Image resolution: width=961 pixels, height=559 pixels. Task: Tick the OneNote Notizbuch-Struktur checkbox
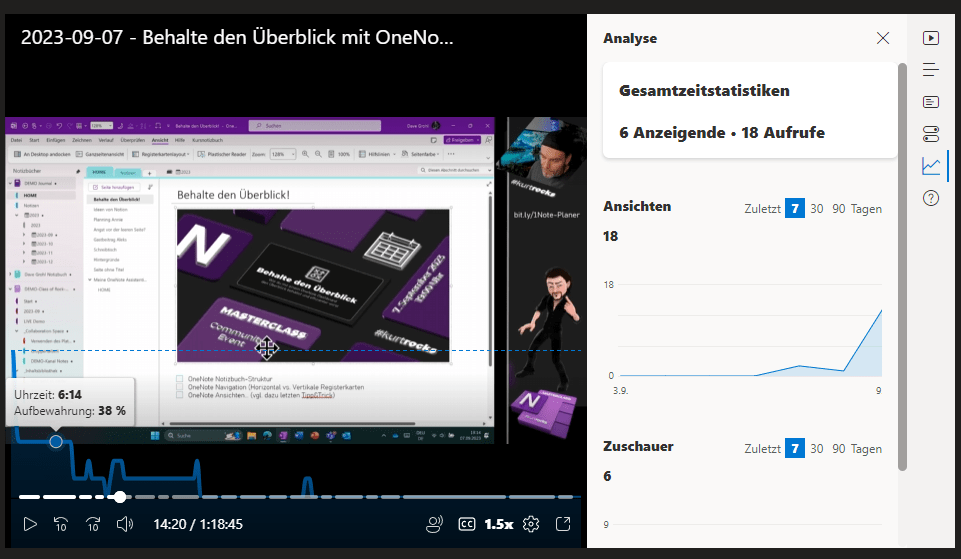pyautogui.click(x=180, y=379)
